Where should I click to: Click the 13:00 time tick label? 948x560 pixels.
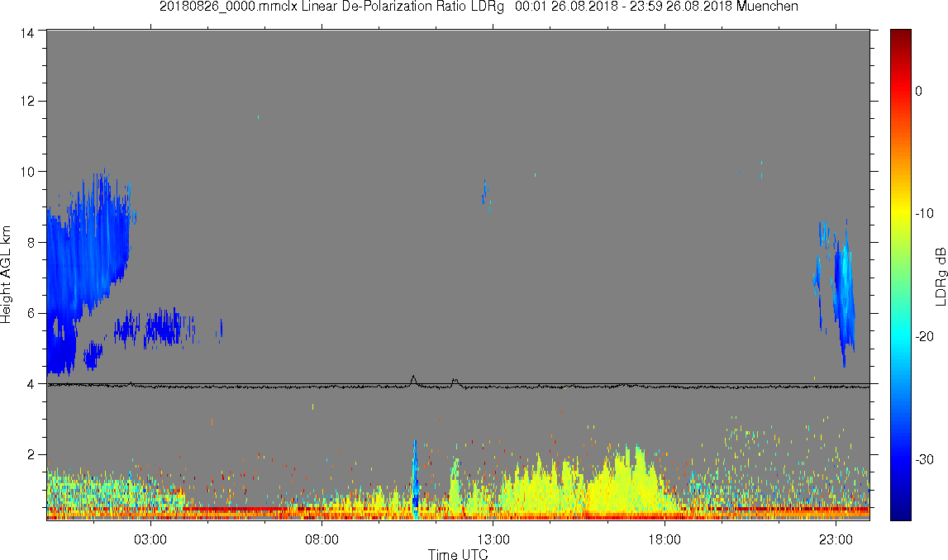point(493,539)
